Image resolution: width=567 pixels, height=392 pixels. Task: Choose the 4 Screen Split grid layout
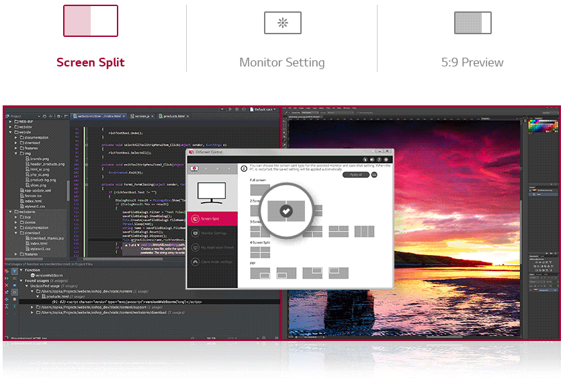pyautogui.click(x=260, y=252)
